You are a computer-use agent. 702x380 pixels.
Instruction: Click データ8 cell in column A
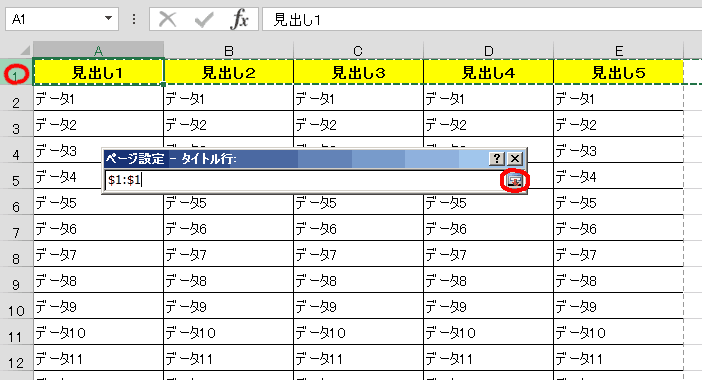[98, 280]
